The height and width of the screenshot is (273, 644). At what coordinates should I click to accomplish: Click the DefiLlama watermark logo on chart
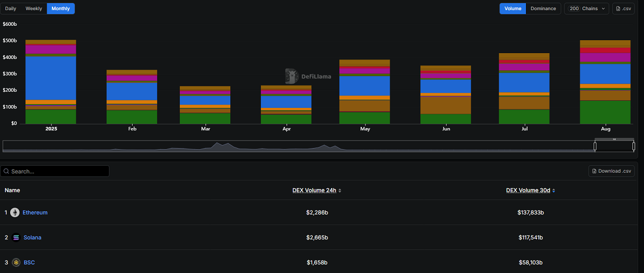point(292,76)
